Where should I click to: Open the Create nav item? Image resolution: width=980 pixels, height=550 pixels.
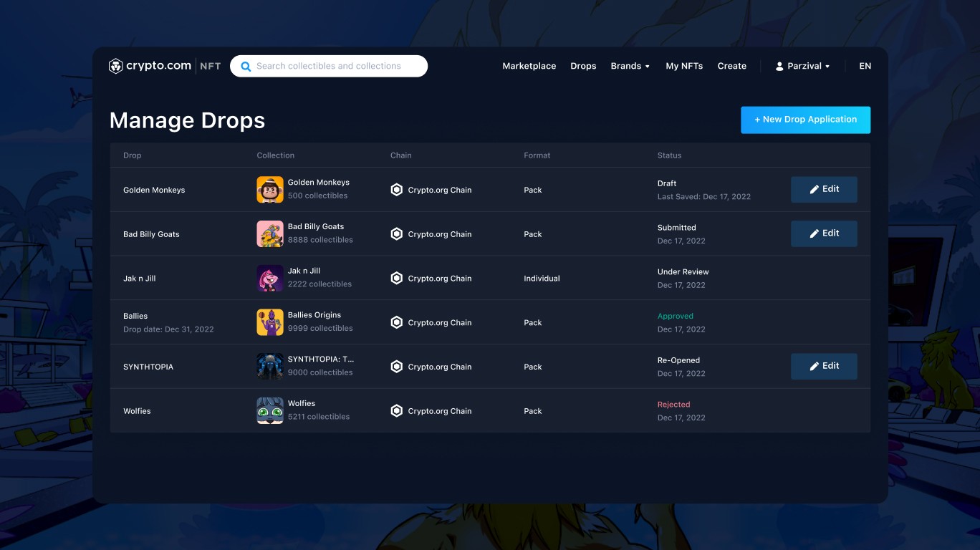(x=732, y=66)
